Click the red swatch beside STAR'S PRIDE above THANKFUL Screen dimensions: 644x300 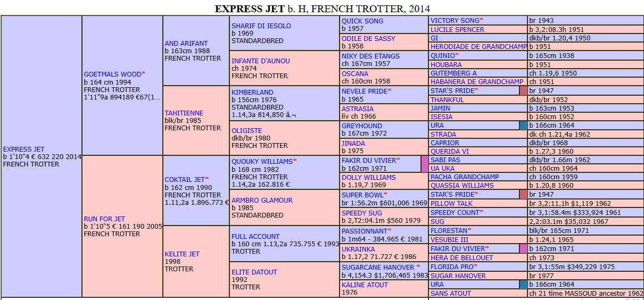tap(523, 91)
